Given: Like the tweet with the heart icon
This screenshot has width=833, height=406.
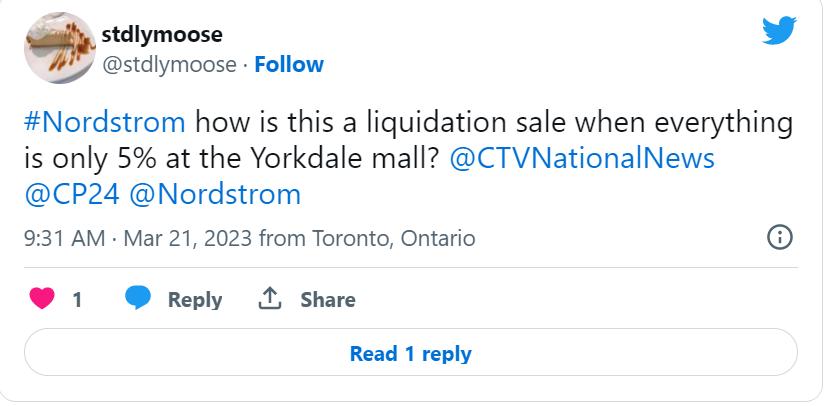Looking at the screenshot, I should (43, 299).
